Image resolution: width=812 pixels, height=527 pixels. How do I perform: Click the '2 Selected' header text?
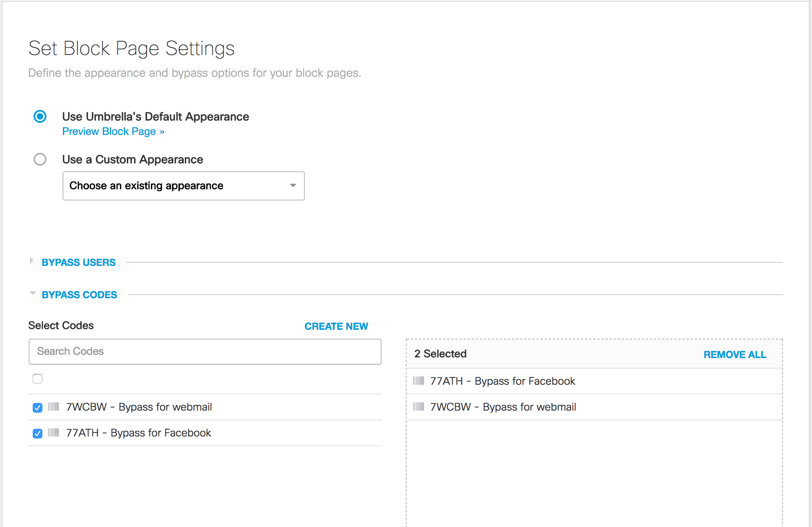(x=441, y=354)
